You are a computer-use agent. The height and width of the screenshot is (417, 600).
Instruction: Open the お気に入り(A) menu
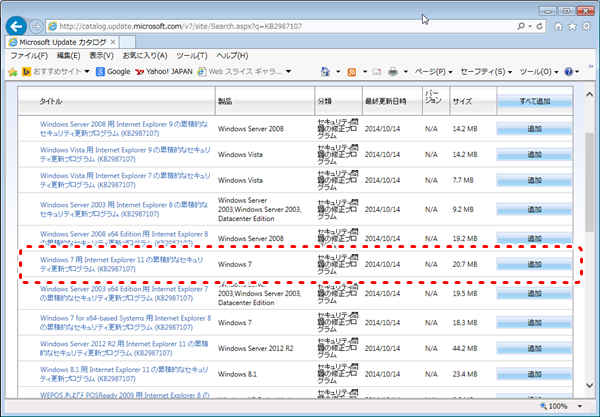point(145,56)
